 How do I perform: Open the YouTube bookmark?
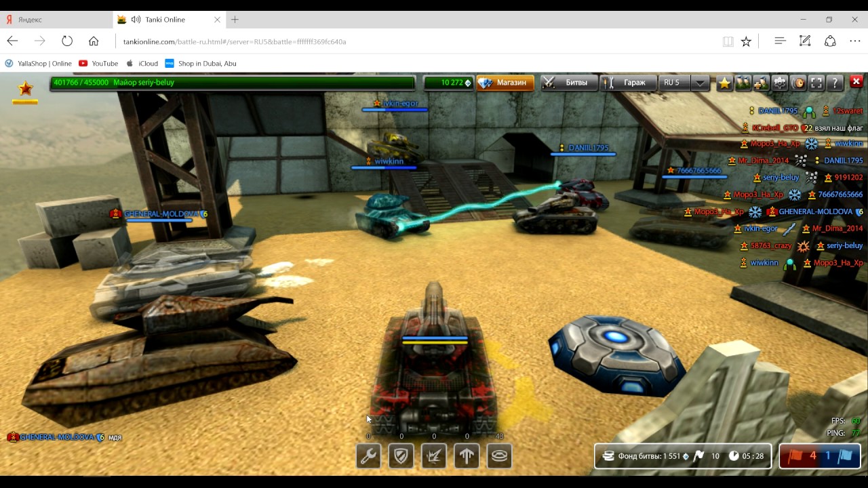click(x=98, y=64)
